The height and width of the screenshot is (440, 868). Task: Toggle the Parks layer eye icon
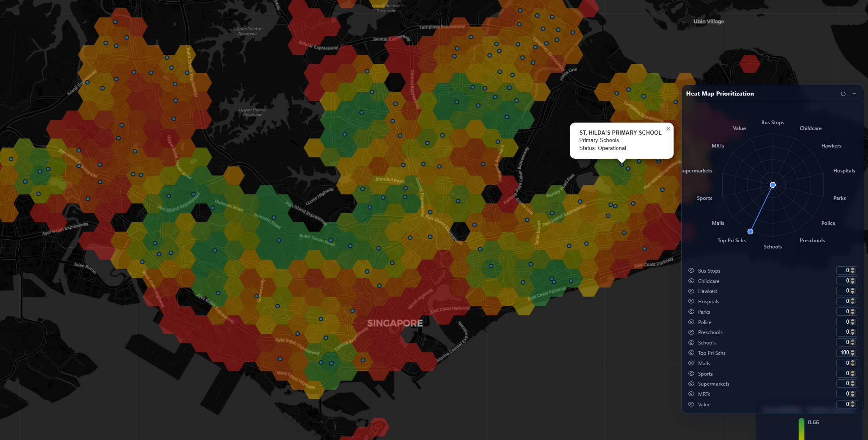pyautogui.click(x=691, y=312)
